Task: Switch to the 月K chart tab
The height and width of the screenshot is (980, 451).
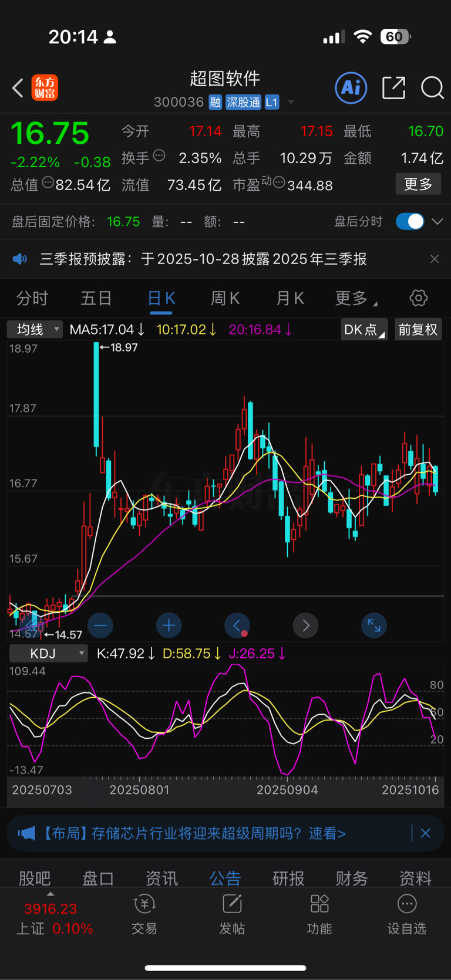Action: [290, 298]
